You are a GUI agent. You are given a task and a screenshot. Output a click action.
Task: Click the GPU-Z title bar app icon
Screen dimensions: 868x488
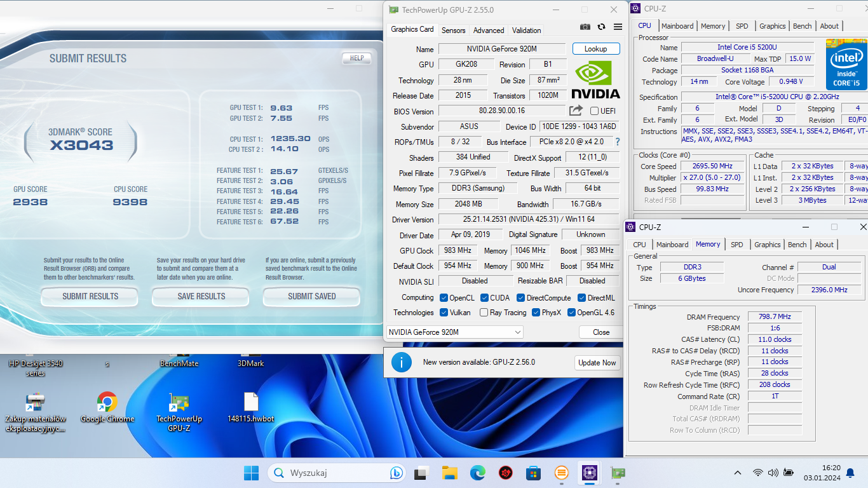393,10
